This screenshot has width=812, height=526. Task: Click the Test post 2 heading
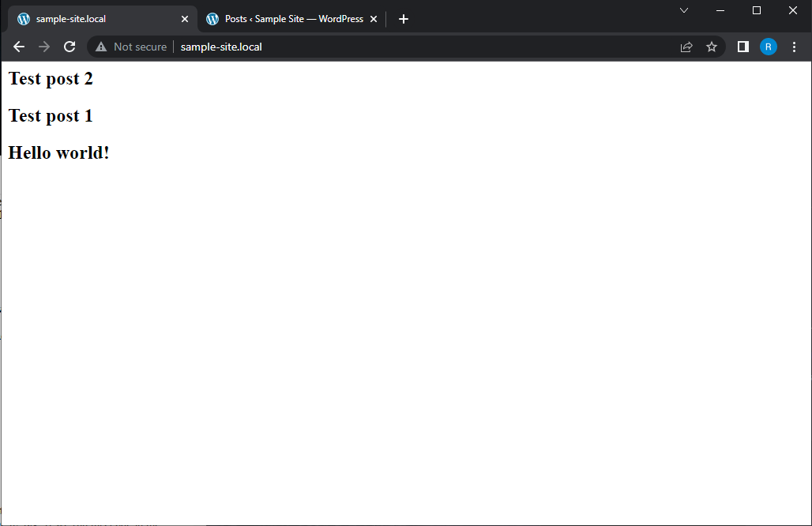pyautogui.click(x=51, y=79)
